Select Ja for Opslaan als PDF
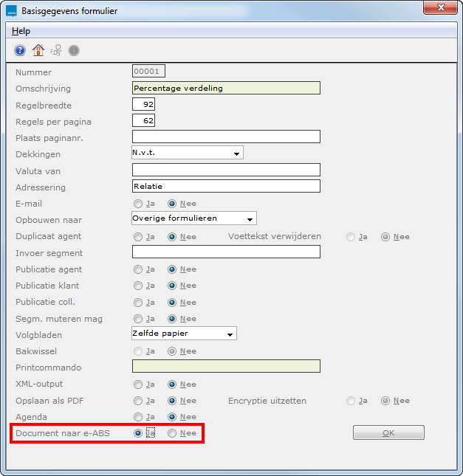Viewport: 463px width, 476px height. point(138,401)
